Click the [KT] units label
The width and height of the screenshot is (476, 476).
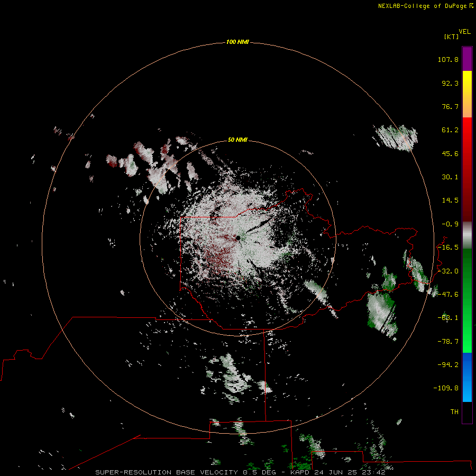point(452,36)
